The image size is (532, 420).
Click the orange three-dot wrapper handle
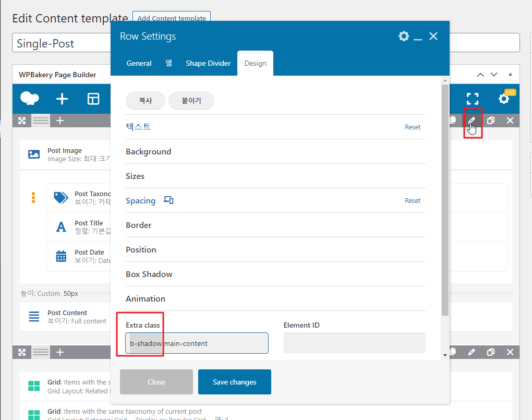click(33, 198)
